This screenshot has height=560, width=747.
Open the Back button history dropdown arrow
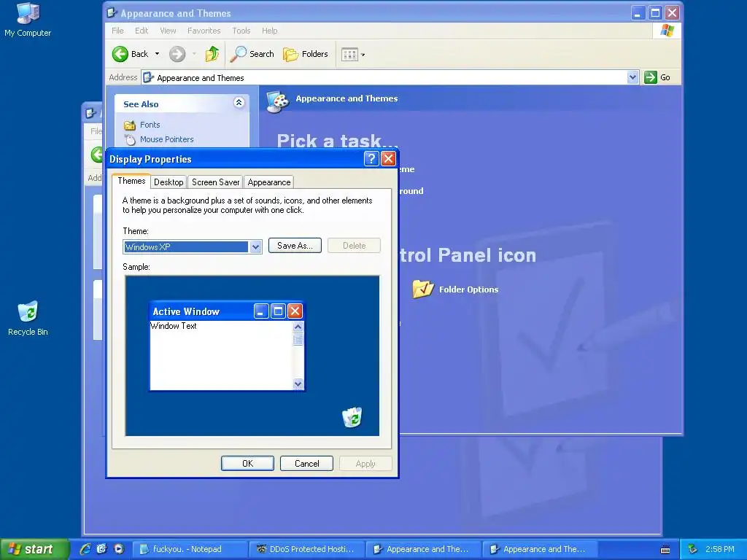158,54
